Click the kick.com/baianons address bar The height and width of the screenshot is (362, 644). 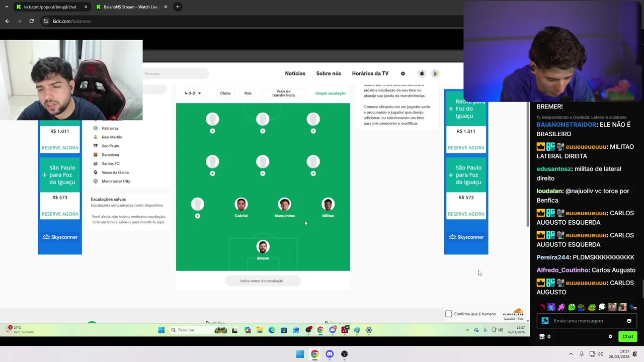point(252,21)
